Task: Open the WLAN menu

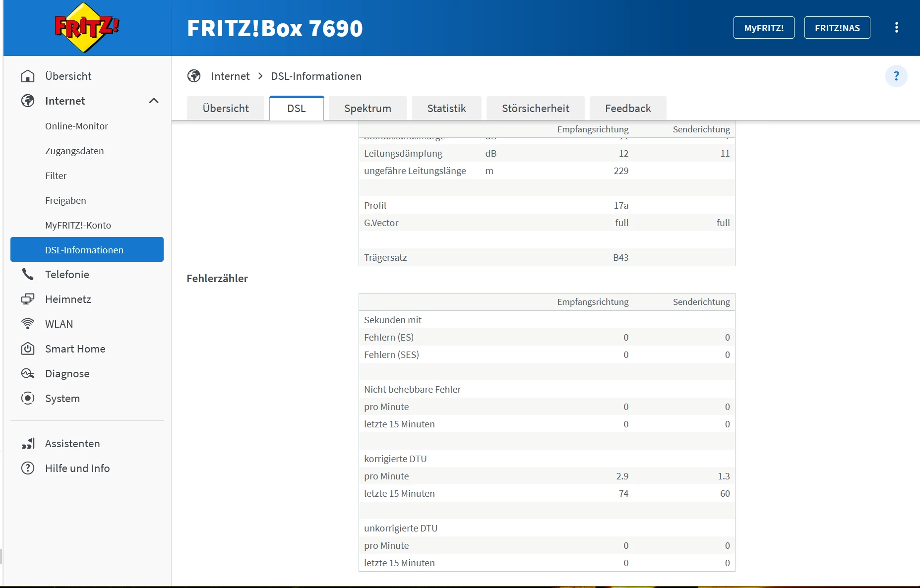Action: [59, 324]
